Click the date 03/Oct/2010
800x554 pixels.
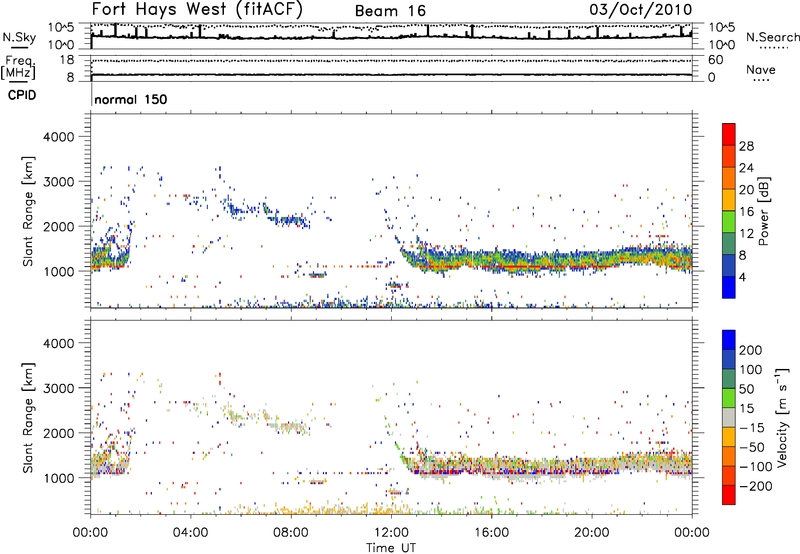coord(641,10)
